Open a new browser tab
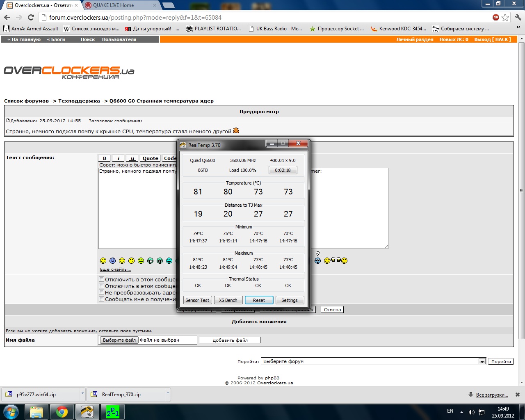The image size is (525, 420). (168, 5)
